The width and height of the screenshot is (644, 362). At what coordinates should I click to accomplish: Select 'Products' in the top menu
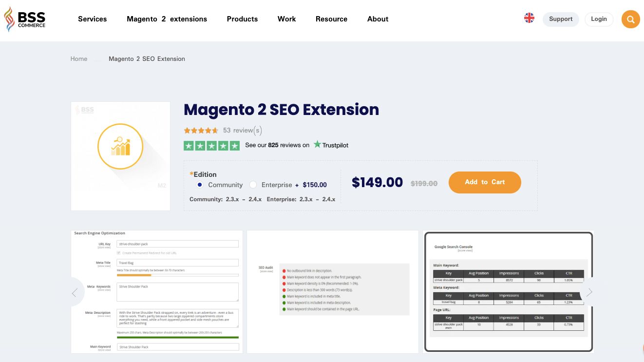(x=242, y=19)
